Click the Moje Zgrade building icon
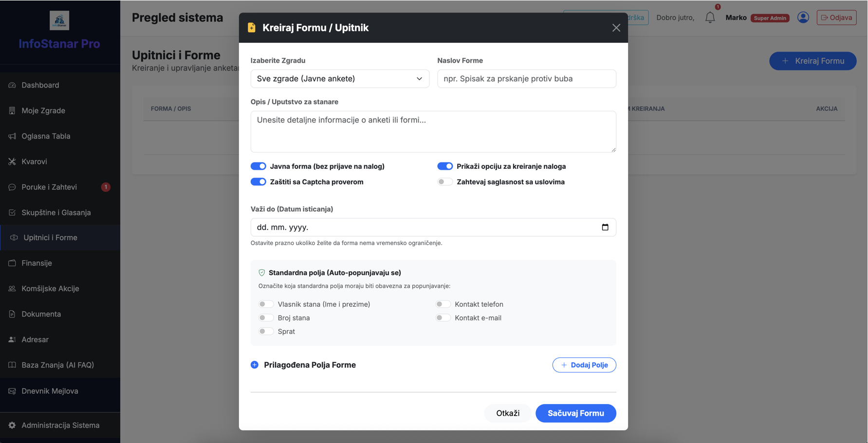 pos(12,110)
